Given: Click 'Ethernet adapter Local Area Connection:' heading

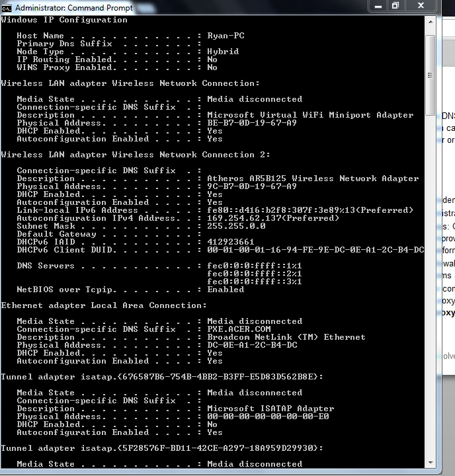Looking at the screenshot, I should [x=104, y=305].
